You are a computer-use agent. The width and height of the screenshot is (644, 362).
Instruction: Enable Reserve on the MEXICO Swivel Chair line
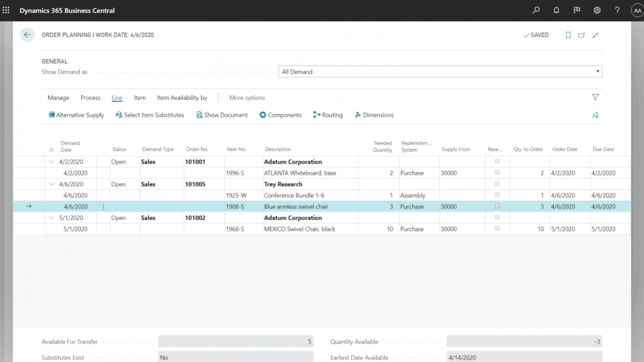click(497, 229)
